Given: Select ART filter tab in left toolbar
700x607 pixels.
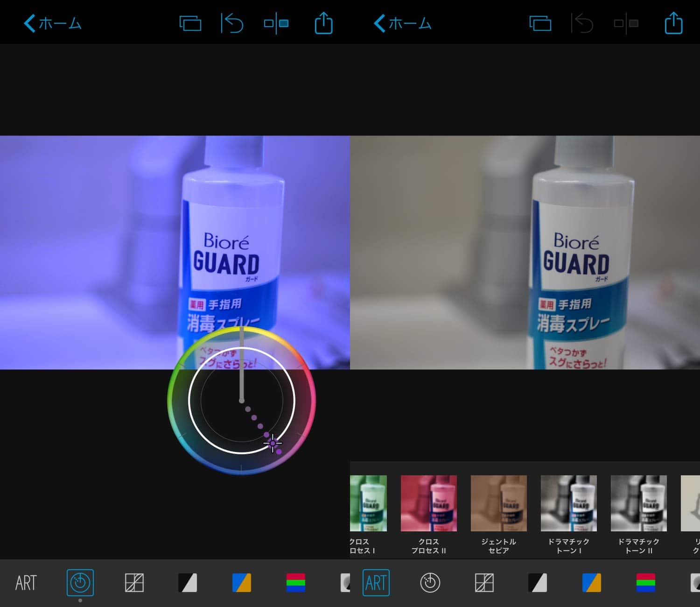Looking at the screenshot, I should click(26, 583).
